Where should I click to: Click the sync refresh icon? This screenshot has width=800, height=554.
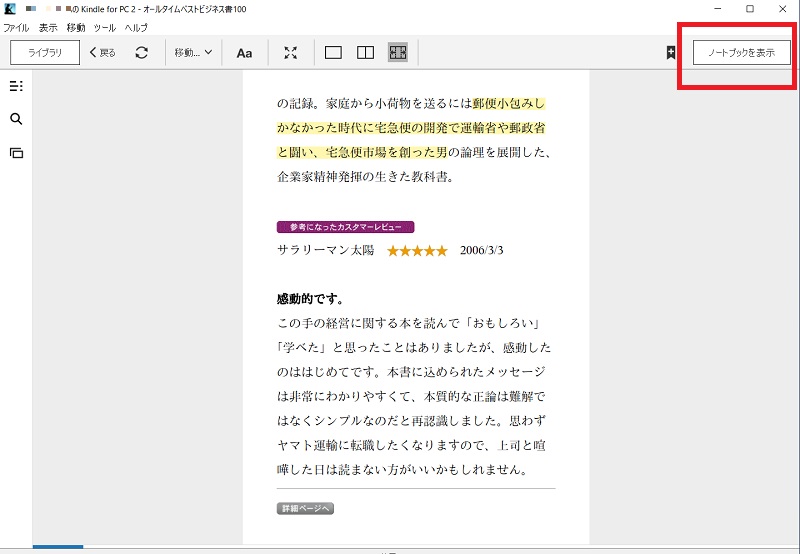pyautogui.click(x=141, y=53)
